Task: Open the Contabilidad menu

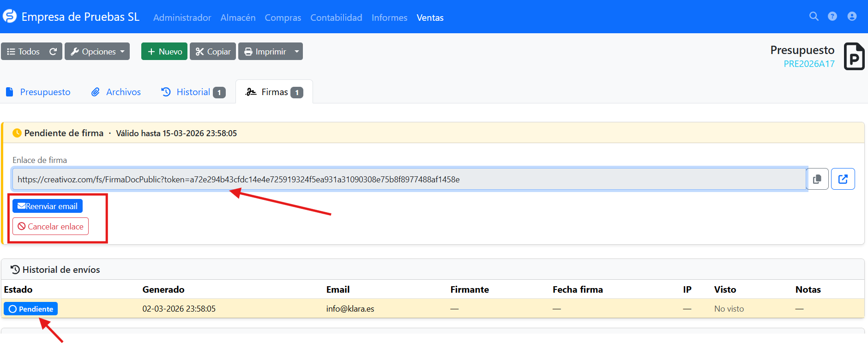Action: pos(336,18)
